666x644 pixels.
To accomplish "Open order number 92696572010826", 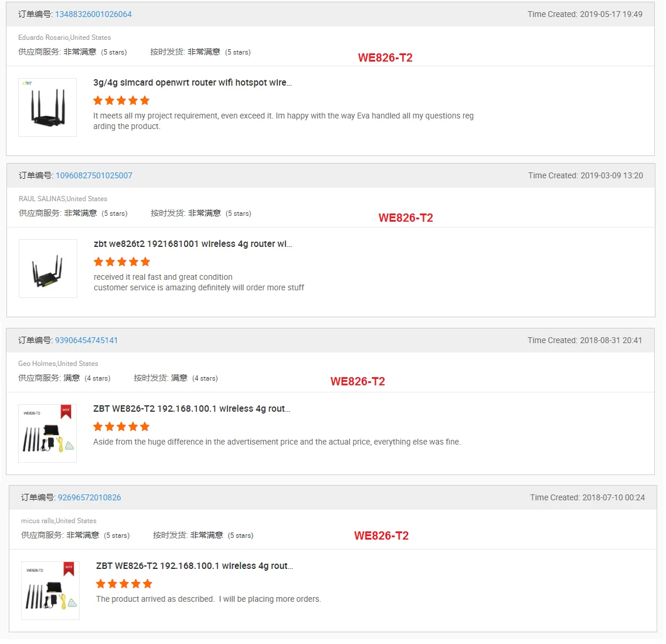I will (89, 497).
